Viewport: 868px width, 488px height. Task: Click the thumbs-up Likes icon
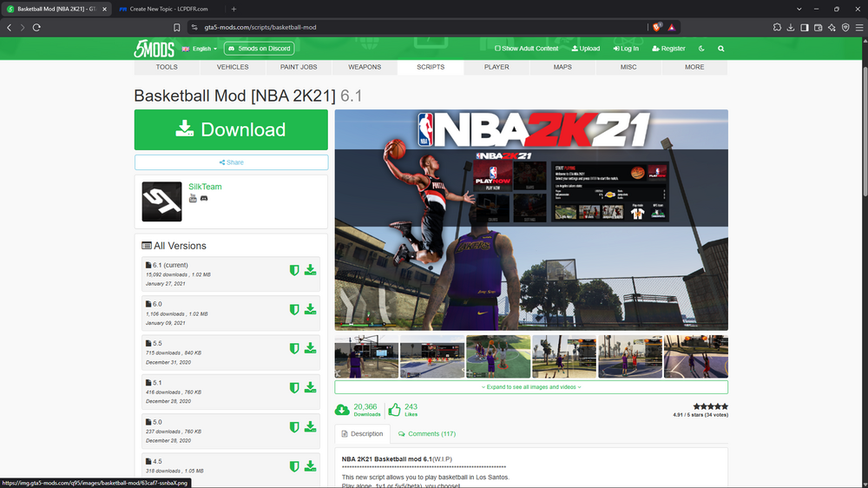coord(394,410)
